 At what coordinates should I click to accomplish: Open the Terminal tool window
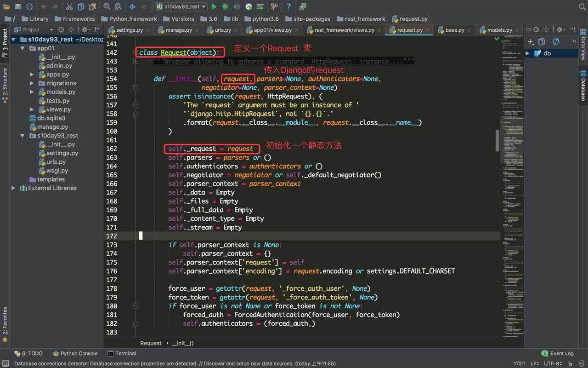pos(122,353)
